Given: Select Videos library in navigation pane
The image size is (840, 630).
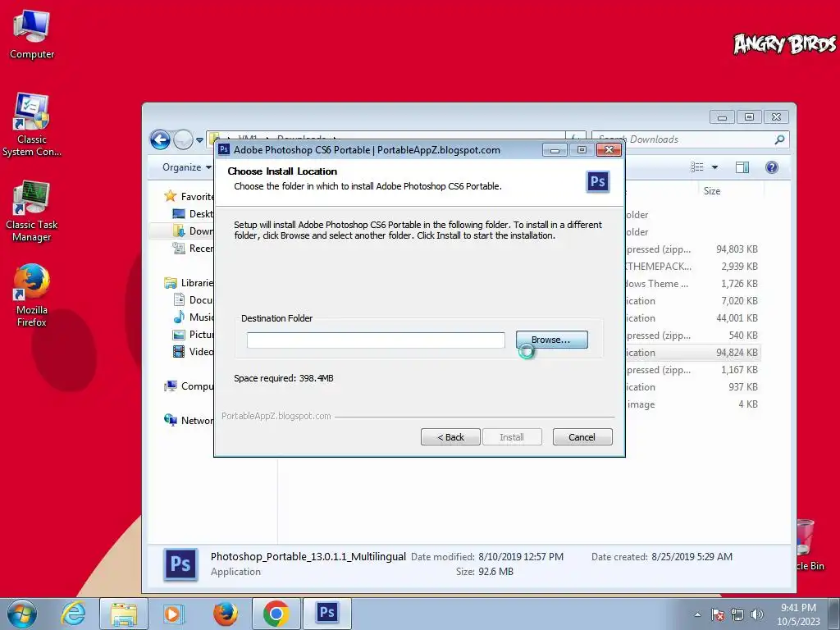Looking at the screenshot, I should (193, 351).
